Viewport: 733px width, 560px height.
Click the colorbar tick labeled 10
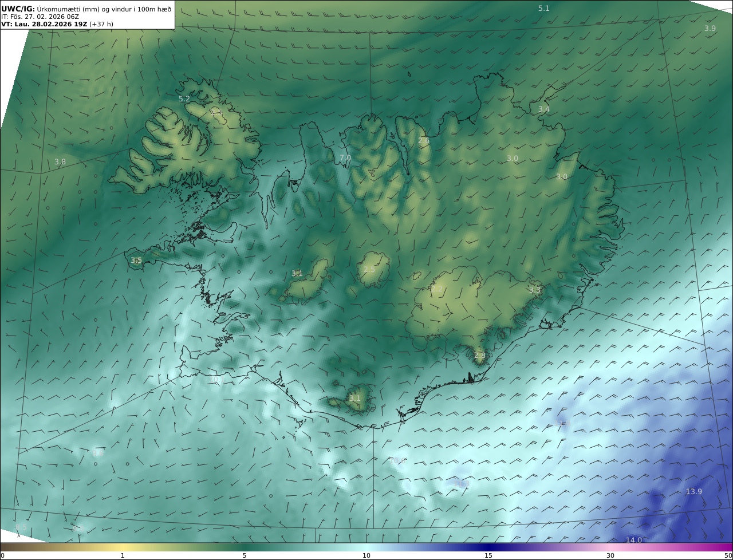click(366, 555)
